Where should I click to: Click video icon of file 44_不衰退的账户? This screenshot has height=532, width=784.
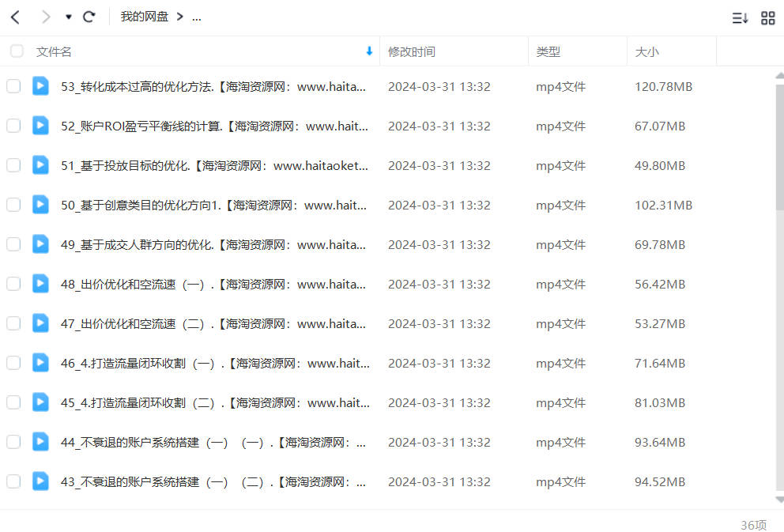coord(40,442)
